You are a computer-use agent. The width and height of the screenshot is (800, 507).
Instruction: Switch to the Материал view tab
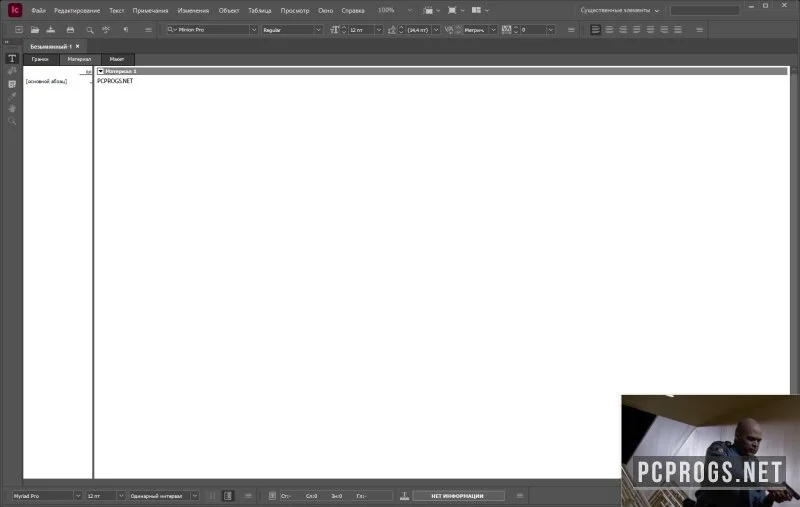(x=80, y=59)
